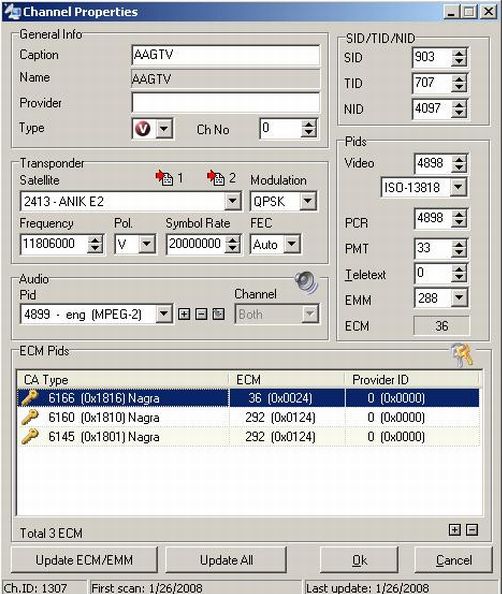Click the audio speaker icon

click(306, 282)
